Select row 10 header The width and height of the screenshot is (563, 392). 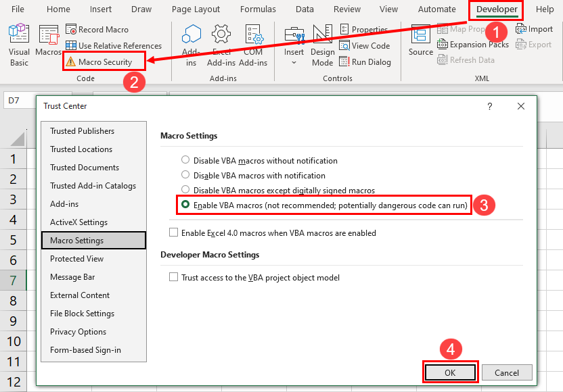(14, 341)
